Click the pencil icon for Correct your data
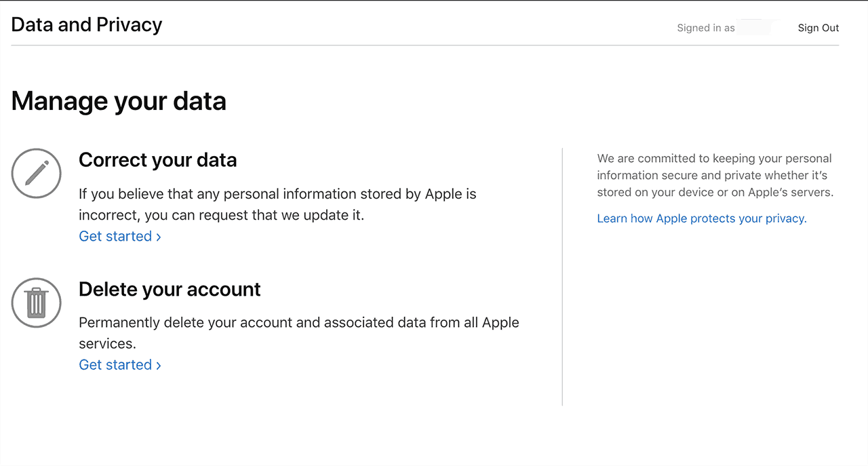Image resolution: width=868 pixels, height=466 pixels. point(37,173)
